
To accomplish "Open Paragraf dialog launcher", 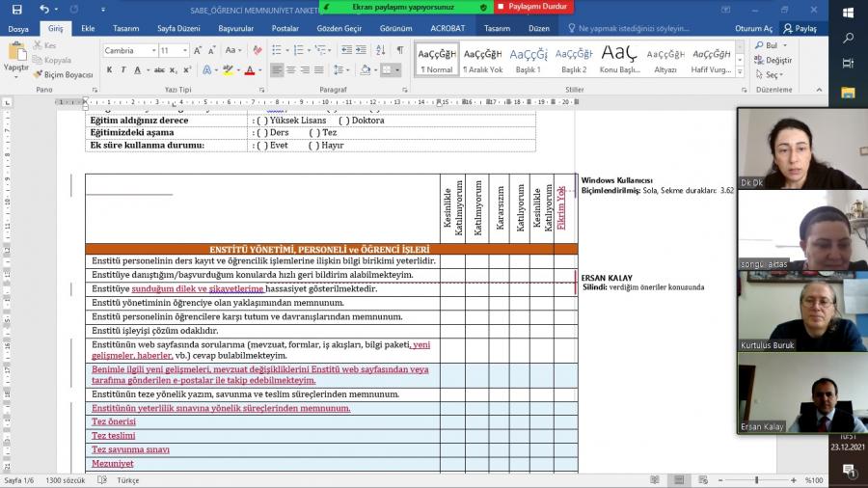I will point(405,90).
